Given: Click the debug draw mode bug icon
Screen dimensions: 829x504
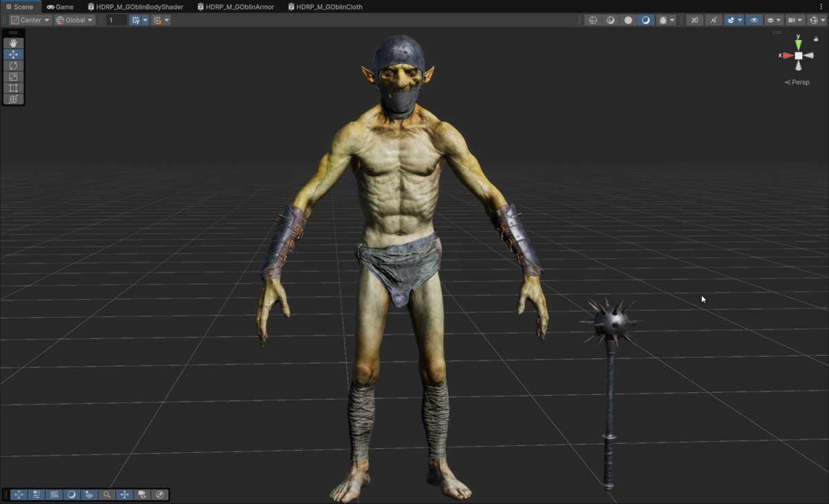Looking at the screenshot, I should 663,20.
